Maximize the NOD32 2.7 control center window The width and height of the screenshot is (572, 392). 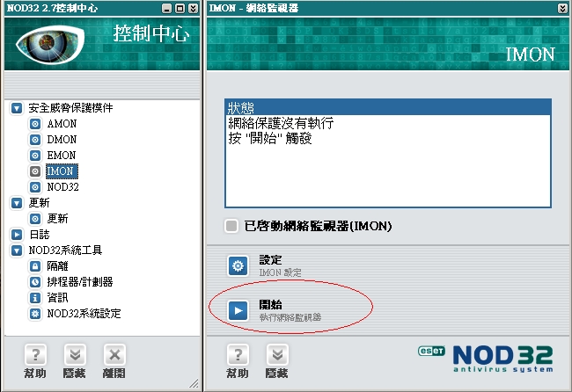180,8
